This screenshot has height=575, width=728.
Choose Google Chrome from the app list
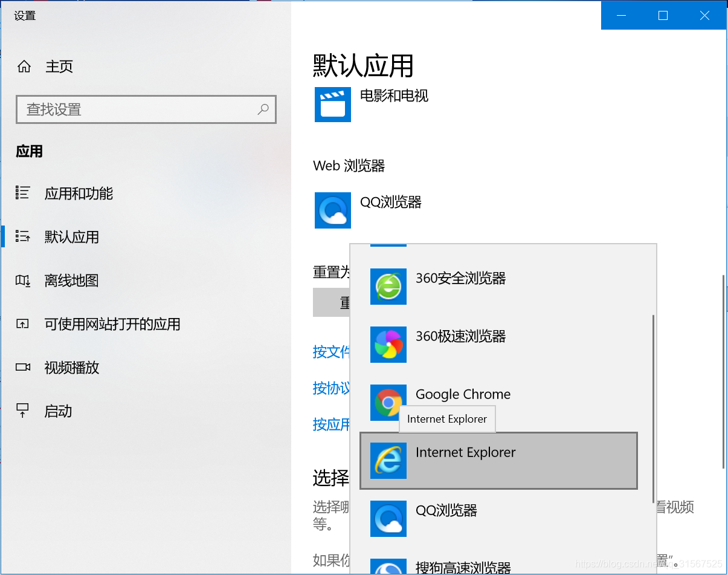pos(498,403)
